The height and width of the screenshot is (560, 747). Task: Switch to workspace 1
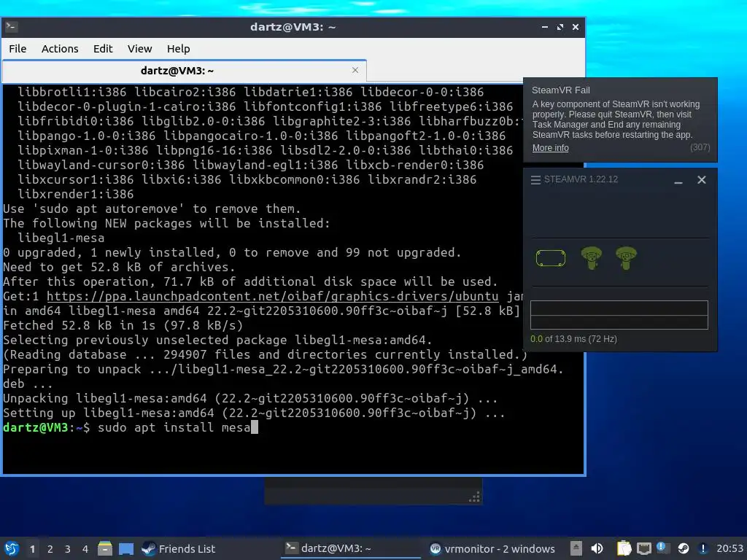(x=32, y=549)
